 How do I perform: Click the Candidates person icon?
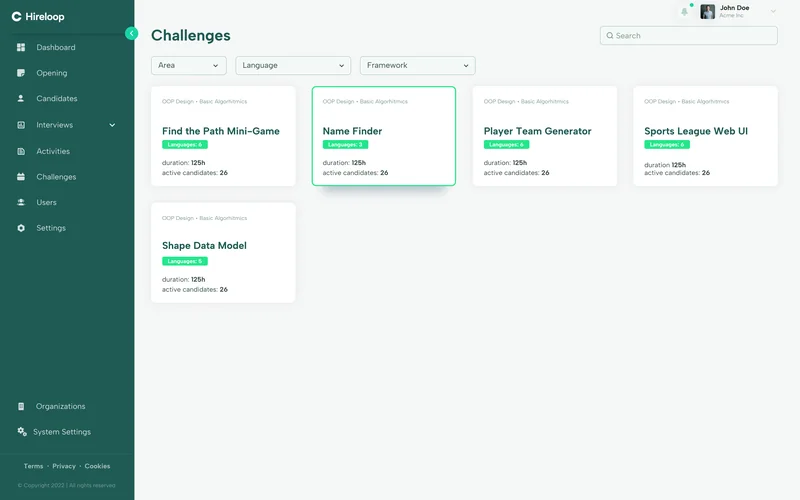coord(21,98)
